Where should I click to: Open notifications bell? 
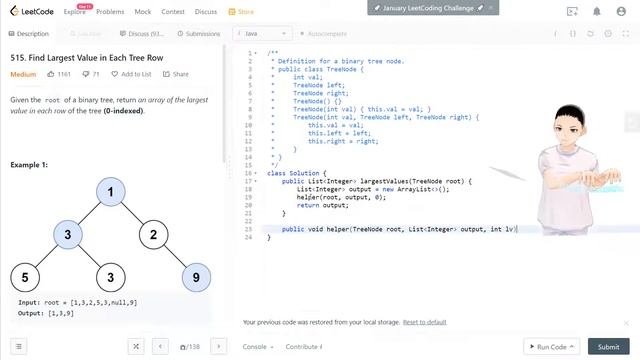[x=597, y=11]
